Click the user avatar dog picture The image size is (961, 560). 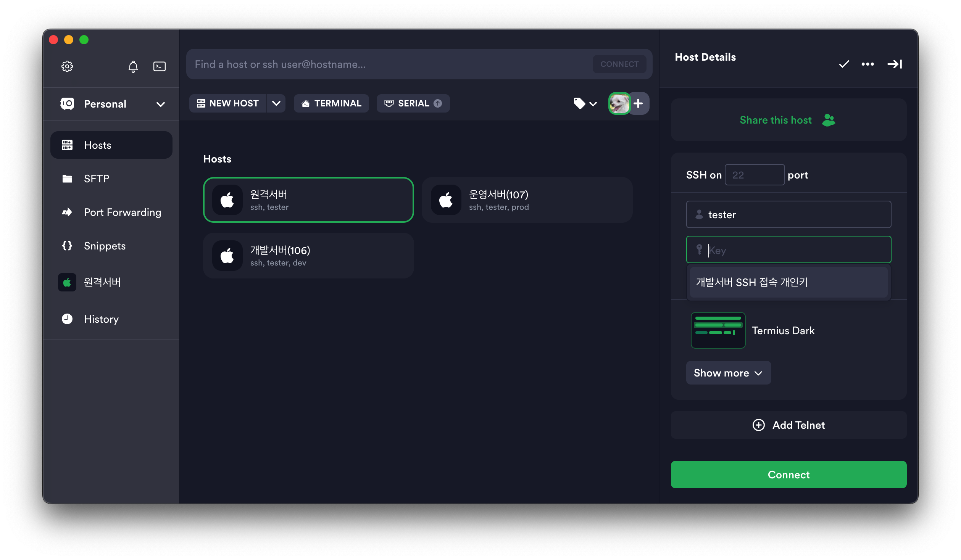click(619, 103)
